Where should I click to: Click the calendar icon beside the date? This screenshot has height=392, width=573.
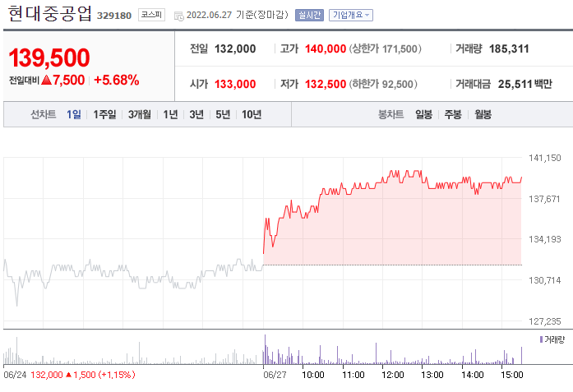click(x=178, y=16)
